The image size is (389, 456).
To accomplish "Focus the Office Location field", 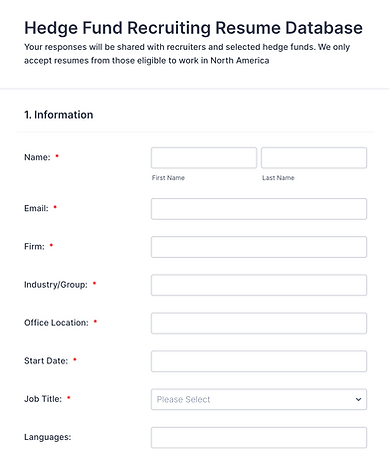I will pos(259,323).
